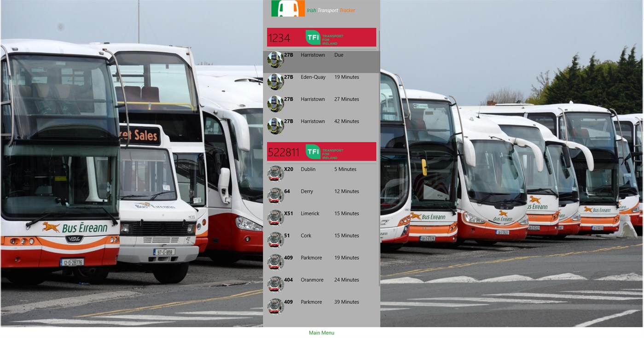Open the Main Menu

(321, 332)
